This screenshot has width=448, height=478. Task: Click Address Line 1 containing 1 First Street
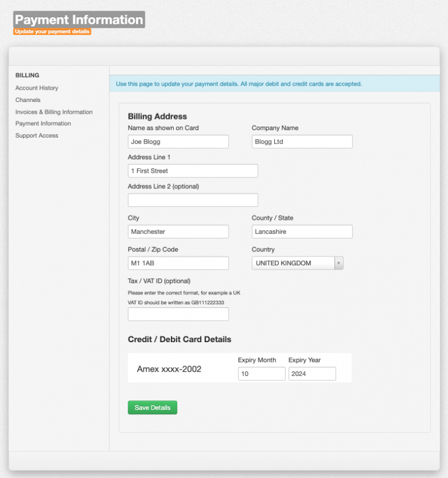tap(192, 170)
